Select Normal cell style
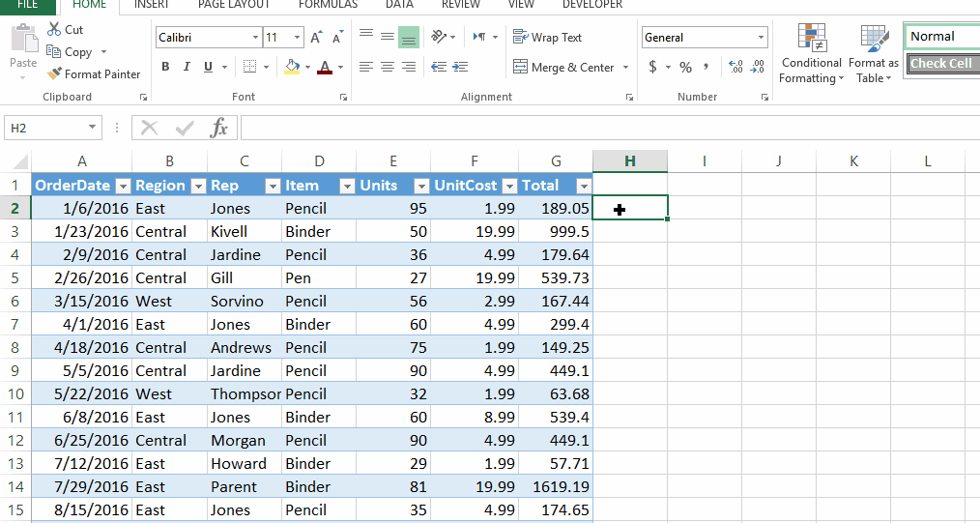Screen dimensions: 980x523 tap(942, 36)
